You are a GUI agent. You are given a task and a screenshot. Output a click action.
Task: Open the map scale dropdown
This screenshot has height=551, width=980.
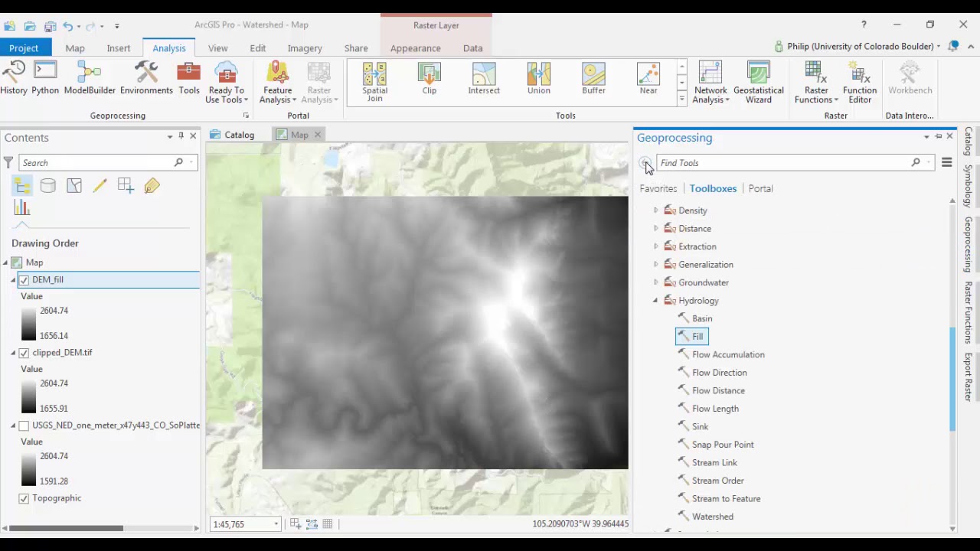click(276, 524)
